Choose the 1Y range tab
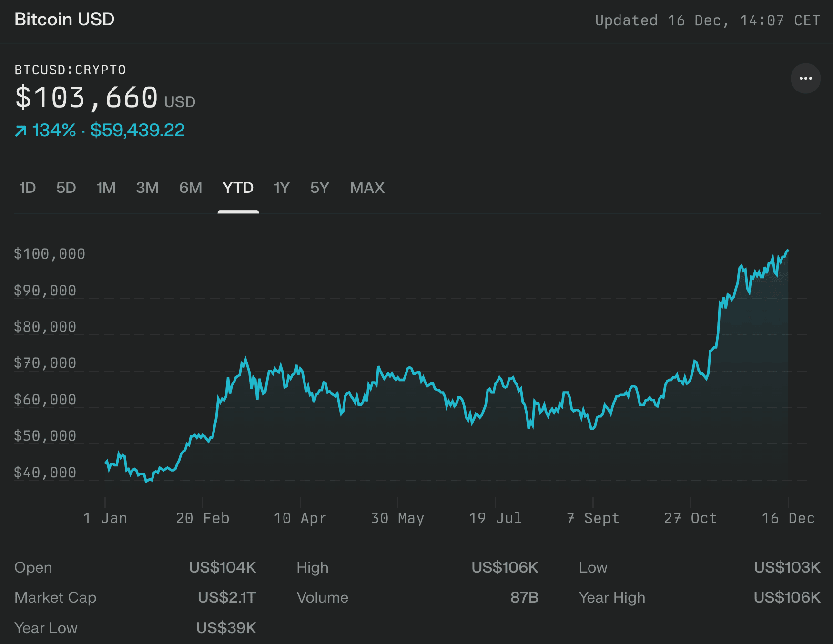Screen dimensions: 833x644 coord(282,188)
